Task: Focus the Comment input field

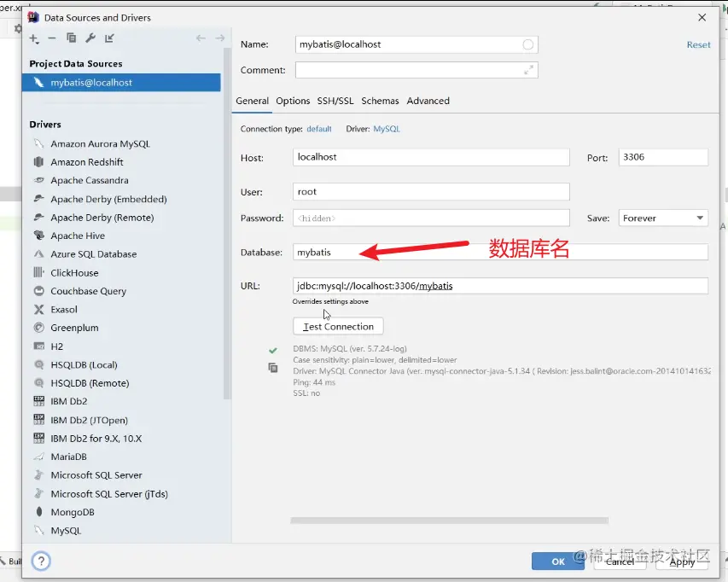Action: [x=416, y=70]
